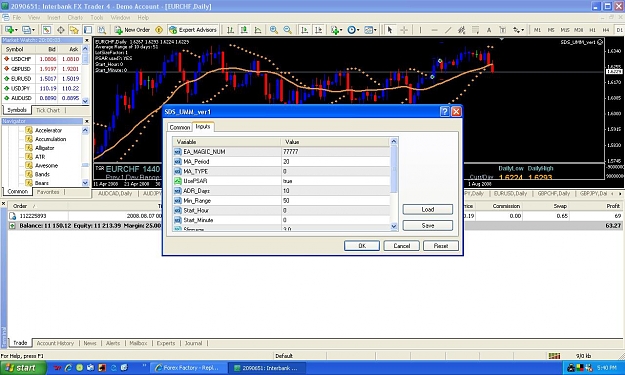Click the Load button
Image resolution: width=625 pixels, height=375 pixels.
tap(428, 209)
